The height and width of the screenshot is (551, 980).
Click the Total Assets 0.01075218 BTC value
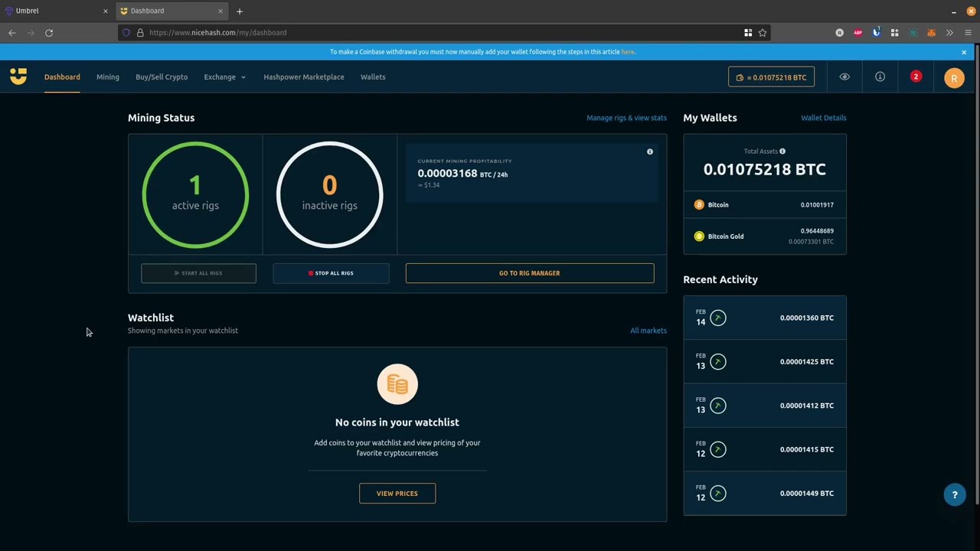765,170
